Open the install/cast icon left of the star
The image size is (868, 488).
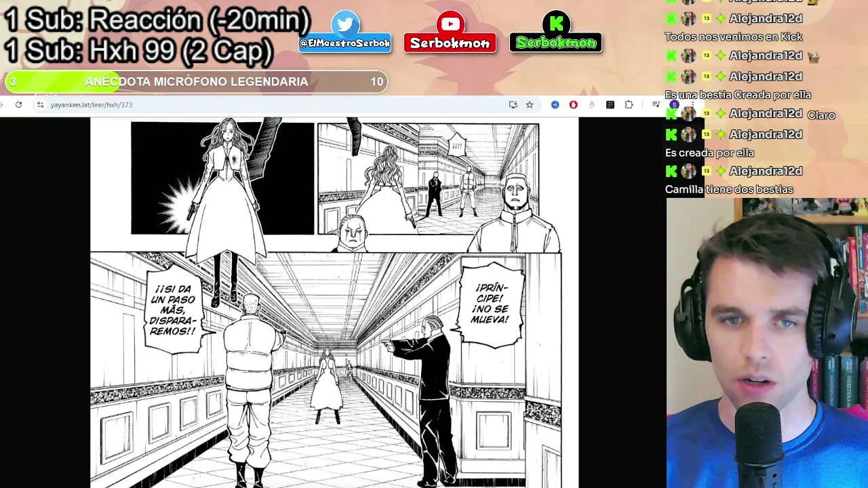coord(513,104)
